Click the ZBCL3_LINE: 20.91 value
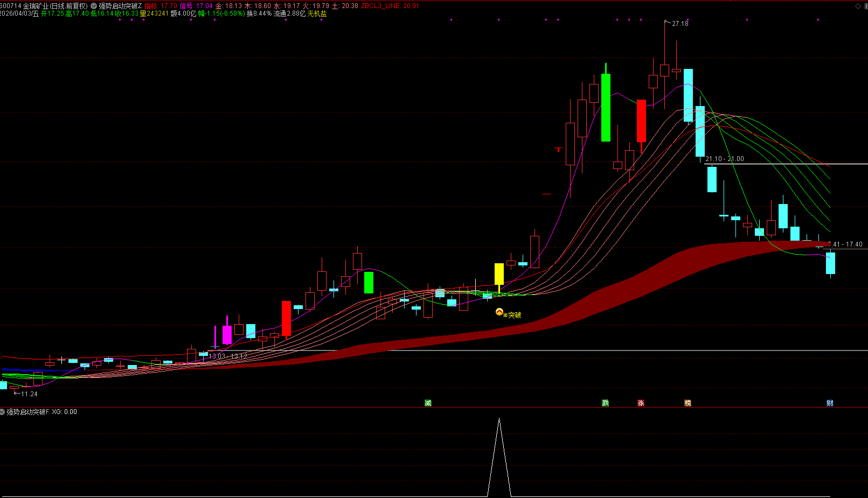Image resolution: width=868 pixels, height=498 pixels. pos(390,6)
